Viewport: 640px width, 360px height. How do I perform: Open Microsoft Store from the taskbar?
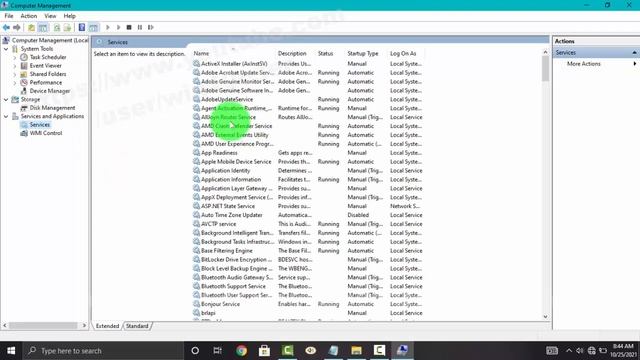(264, 351)
